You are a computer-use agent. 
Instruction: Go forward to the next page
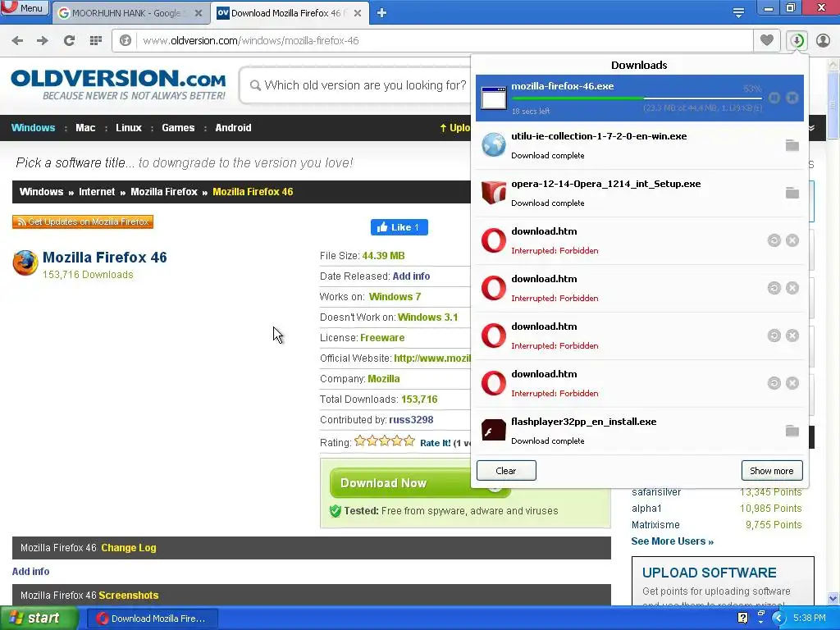[x=43, y=41]
